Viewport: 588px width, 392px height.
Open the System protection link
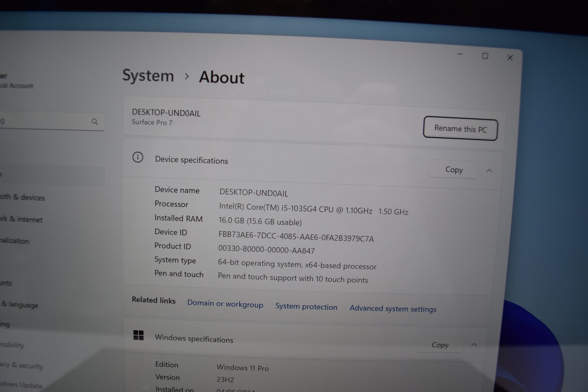306,306
